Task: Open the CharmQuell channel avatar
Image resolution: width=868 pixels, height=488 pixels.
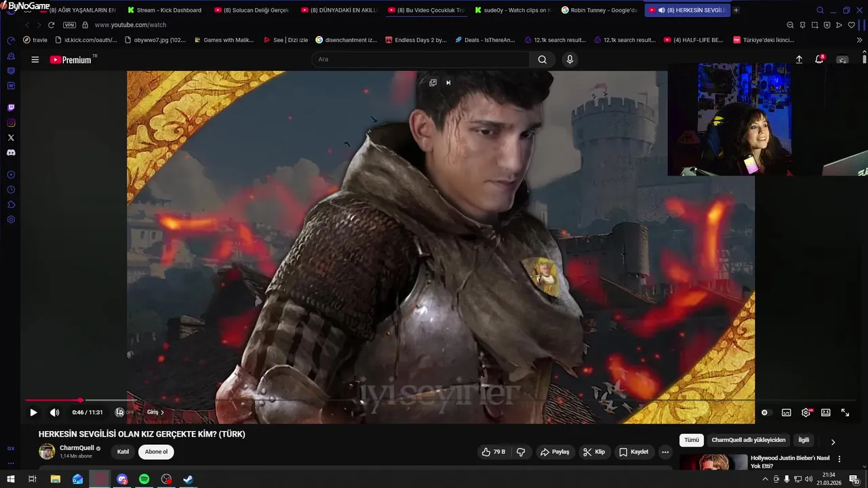Action: (x=47, y=452)
